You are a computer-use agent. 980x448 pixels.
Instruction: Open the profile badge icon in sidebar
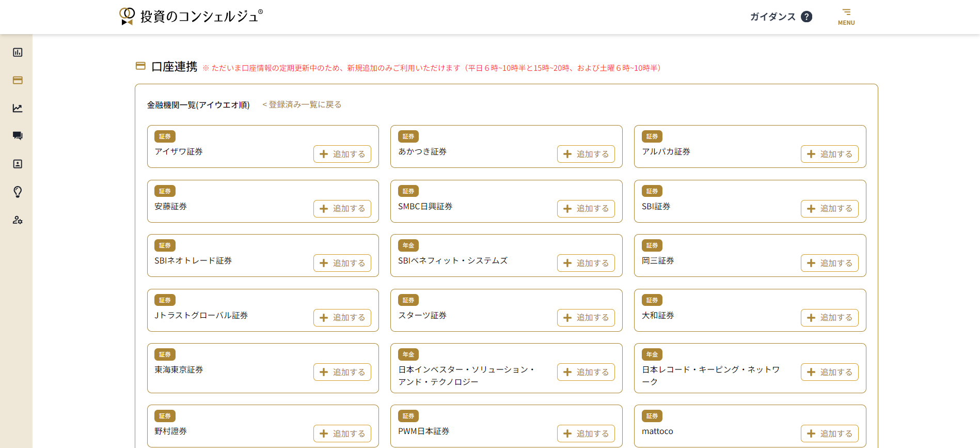coord(18,164)
